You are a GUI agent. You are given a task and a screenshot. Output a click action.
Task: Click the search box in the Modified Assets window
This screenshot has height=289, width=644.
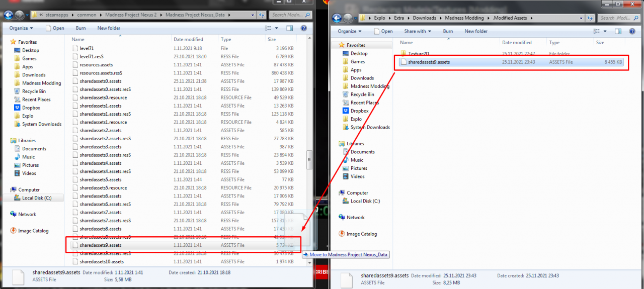(617, 18)
